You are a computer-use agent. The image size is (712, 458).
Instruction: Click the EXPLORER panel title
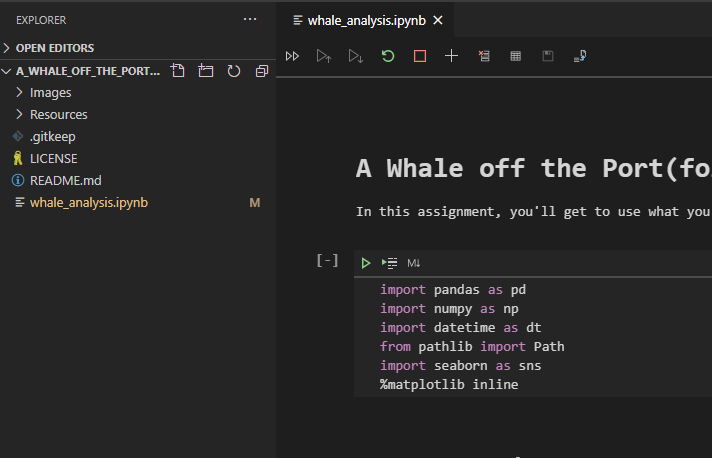coord(41,20)
